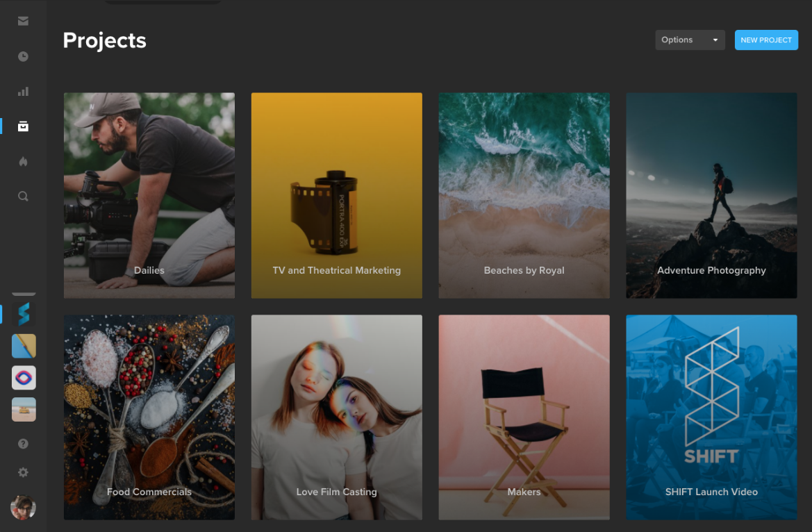This screenshot has height=532, width=812.
Task: Open the help question mark icon
Action: tap(23, 444)
